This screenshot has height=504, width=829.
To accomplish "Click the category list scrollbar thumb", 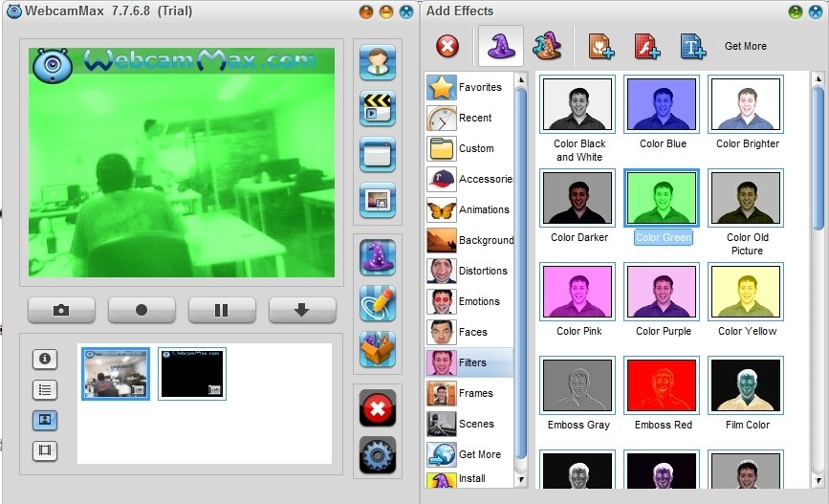I will [x=521, y=273].
